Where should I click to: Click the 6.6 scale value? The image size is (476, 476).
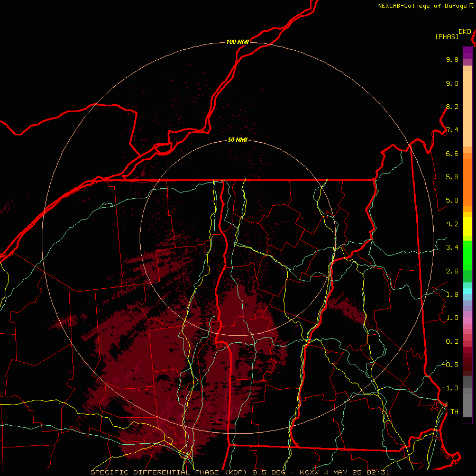click(x=452, y=153)
